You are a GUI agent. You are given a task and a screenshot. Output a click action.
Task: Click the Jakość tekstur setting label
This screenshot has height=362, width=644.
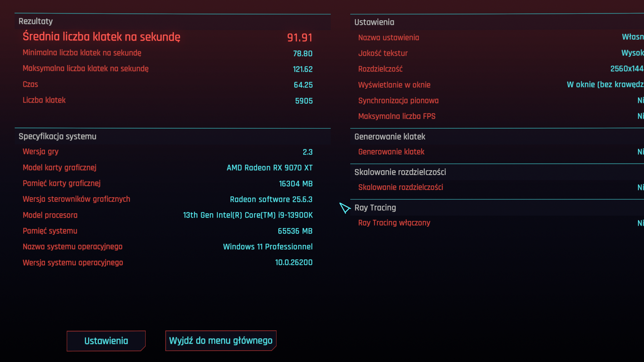[383, 53]
